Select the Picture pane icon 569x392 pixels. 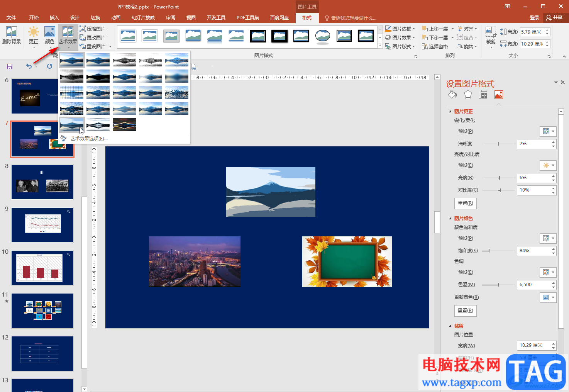tap(499, 95)
